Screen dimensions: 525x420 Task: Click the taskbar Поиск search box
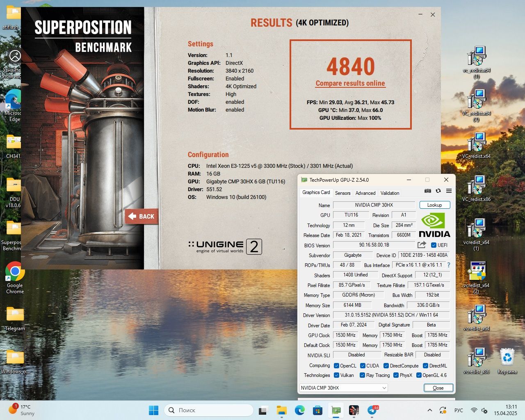[x=209, y=410]
